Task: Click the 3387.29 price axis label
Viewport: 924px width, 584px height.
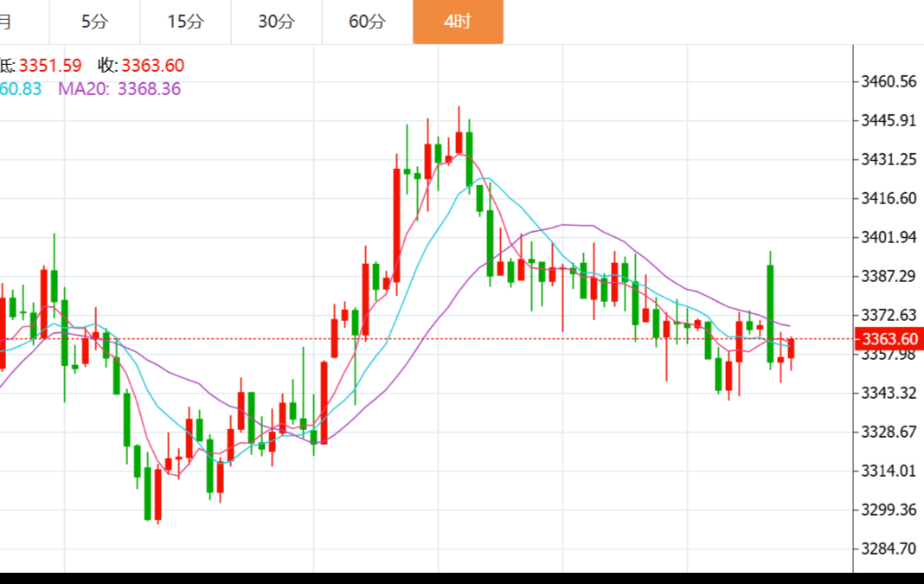Action: pos(889,276)
